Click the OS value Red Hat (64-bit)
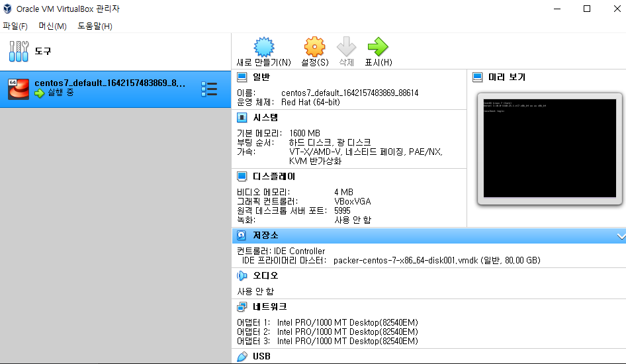This screenshot has height=364, width=626. 310,102
